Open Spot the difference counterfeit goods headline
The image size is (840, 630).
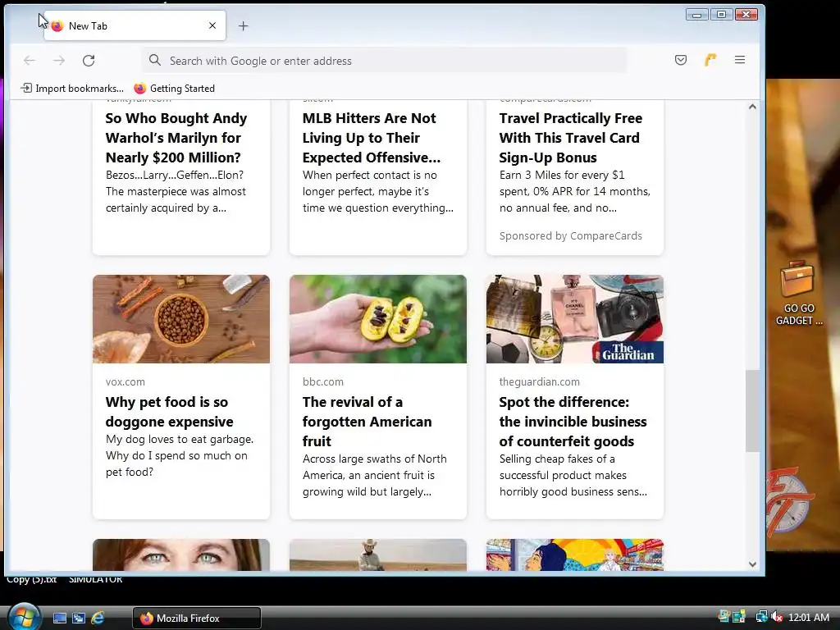click(x=573, y=422)
